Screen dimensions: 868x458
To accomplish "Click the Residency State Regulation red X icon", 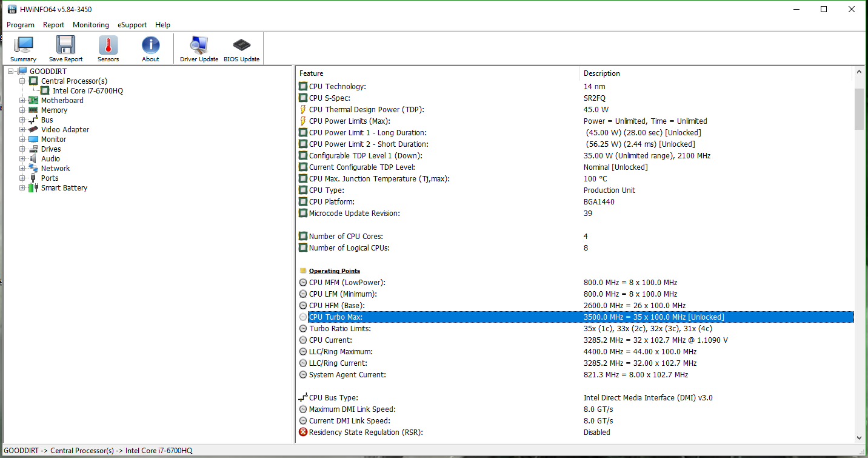I will pyautogui.click(x=303, y=433).
